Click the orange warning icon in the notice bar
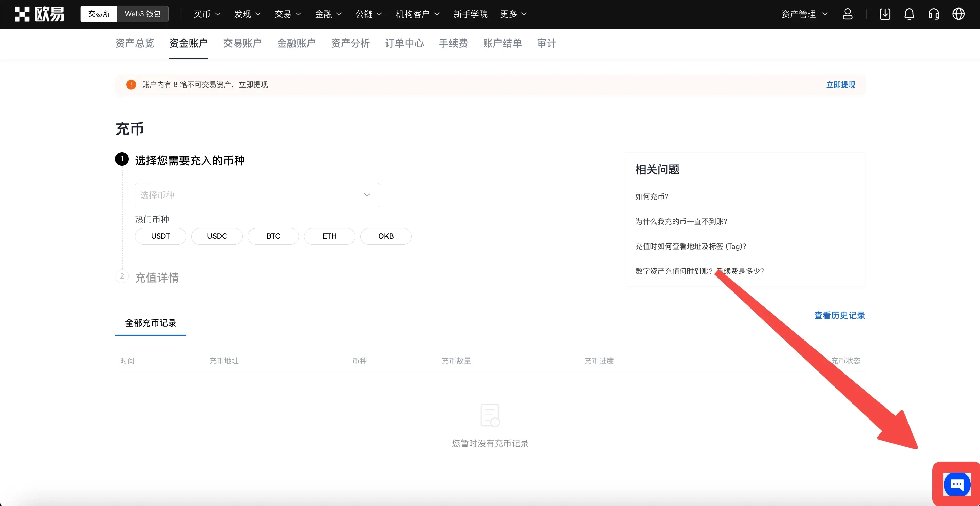980x506 pixels. 130,84
